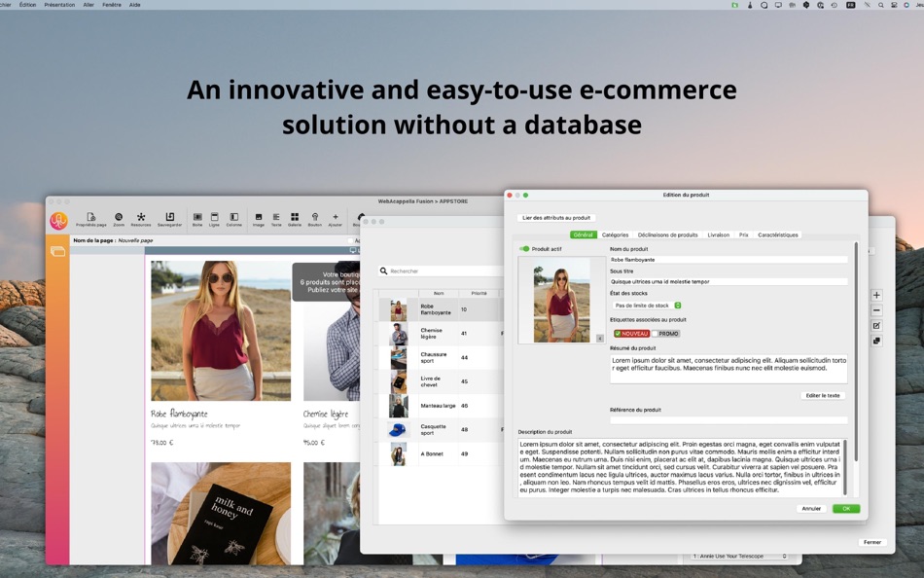
Task: Open Spotlight search in the menu bar
Action: [x=880, y=5]
